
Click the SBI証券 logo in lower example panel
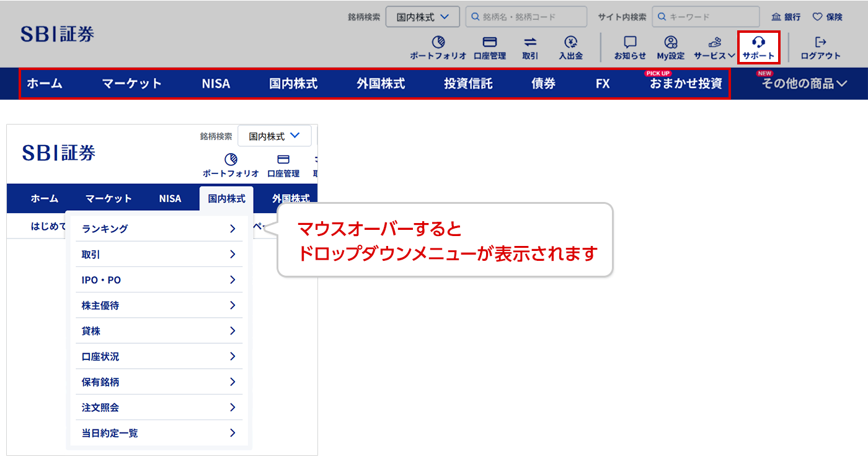tap(59, 152)
